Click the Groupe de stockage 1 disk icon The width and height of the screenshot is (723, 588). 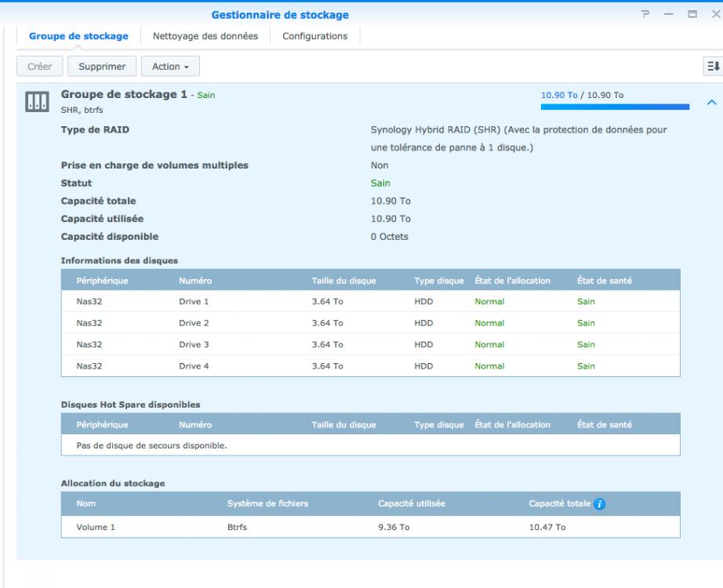click(38, 101)
